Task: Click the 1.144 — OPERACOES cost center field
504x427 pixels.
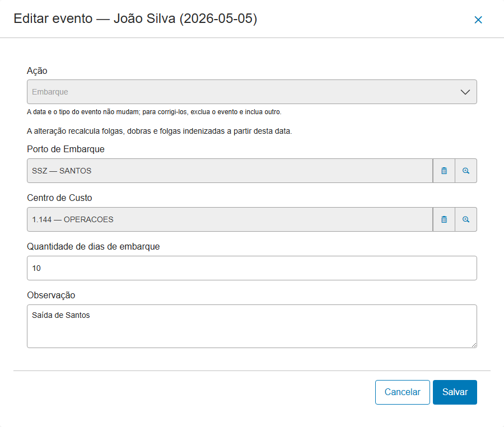Action: point(230,219)
